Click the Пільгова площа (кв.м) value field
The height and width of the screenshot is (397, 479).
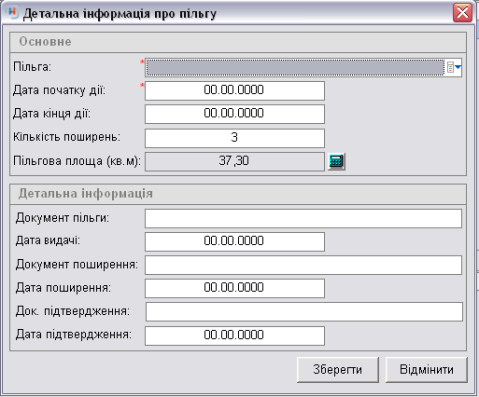tap(235, 162)
